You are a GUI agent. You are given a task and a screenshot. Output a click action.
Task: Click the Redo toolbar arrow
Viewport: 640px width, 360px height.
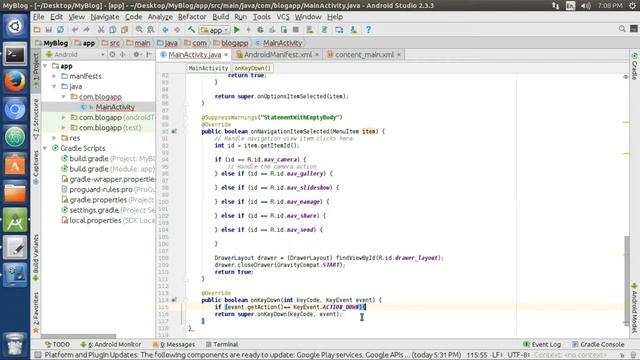87,30
